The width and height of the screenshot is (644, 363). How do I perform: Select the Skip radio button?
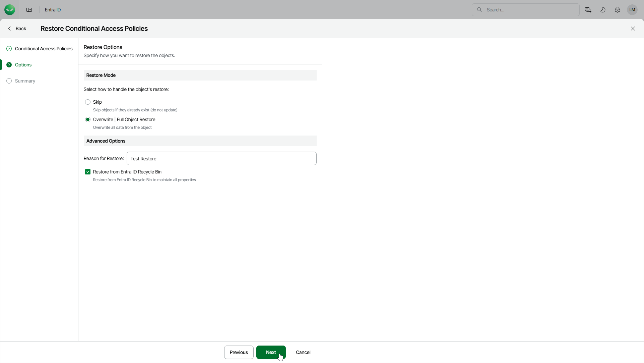(x=88, y=102)
